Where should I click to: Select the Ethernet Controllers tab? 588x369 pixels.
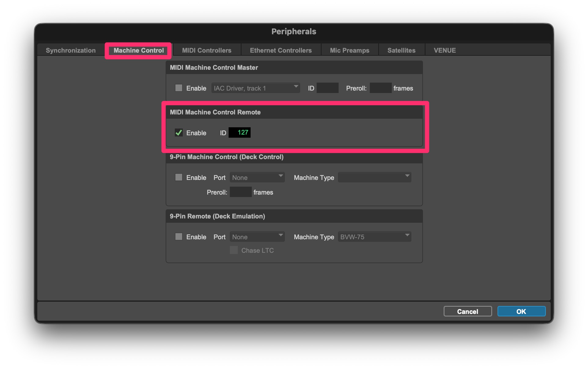(281, 50)
